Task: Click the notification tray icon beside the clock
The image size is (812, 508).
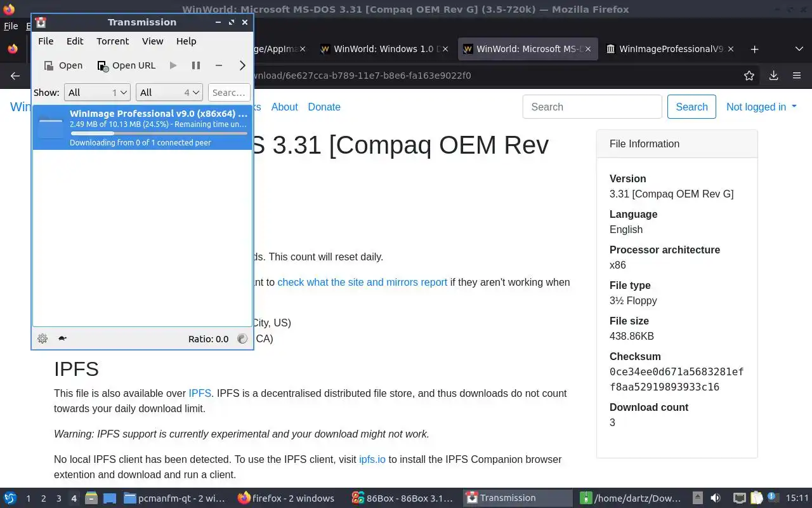Action: point(773,498)
